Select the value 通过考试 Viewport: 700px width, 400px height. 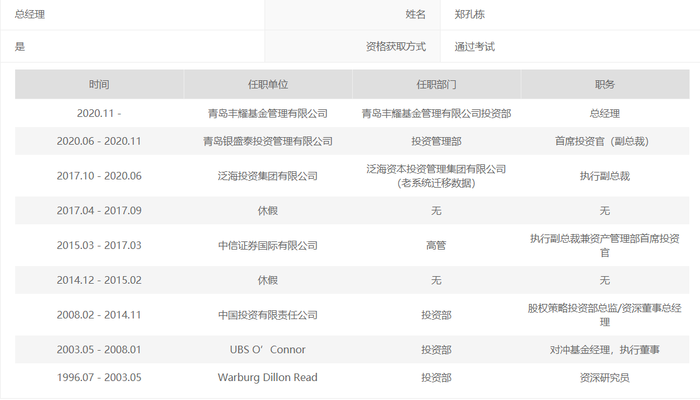click(475, 46)
